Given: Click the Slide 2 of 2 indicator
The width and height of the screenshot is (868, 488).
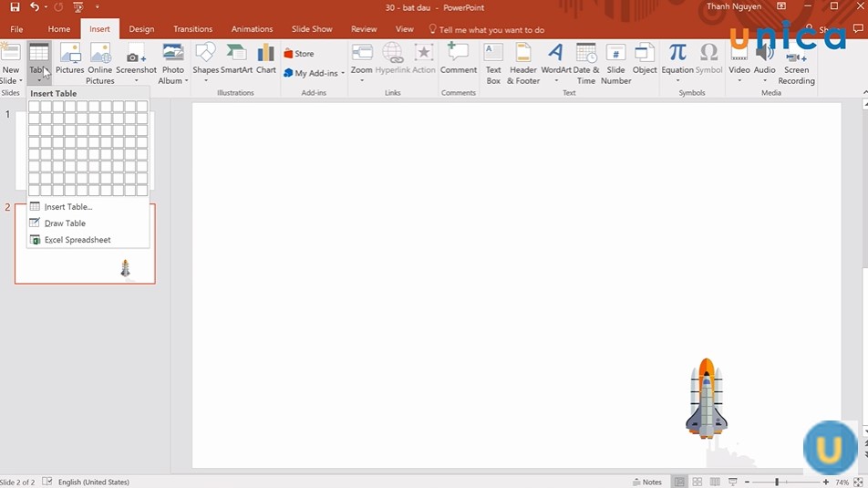Looking at the screenshot, I should pyautogui.click(x=17, y=483).
